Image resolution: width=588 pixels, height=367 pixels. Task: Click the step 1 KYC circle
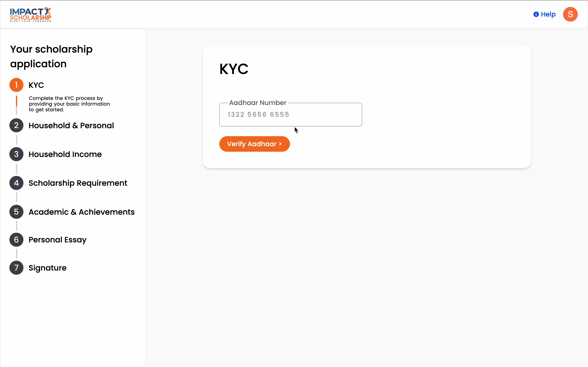[16, 85]
